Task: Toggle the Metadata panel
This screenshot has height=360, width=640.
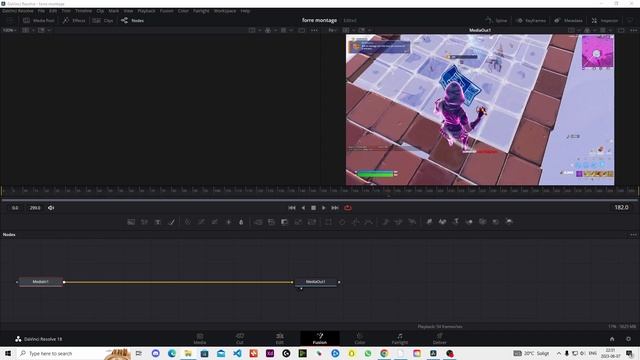Action: 568,20
